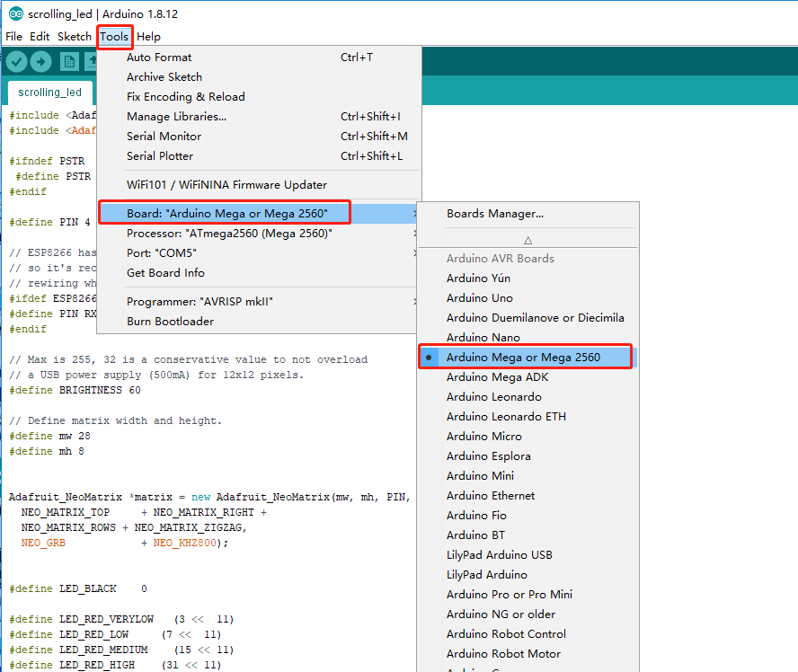This screenshot has height=672, width=798.
Task: Click the New sketch file icon
Action: point(69,62)
